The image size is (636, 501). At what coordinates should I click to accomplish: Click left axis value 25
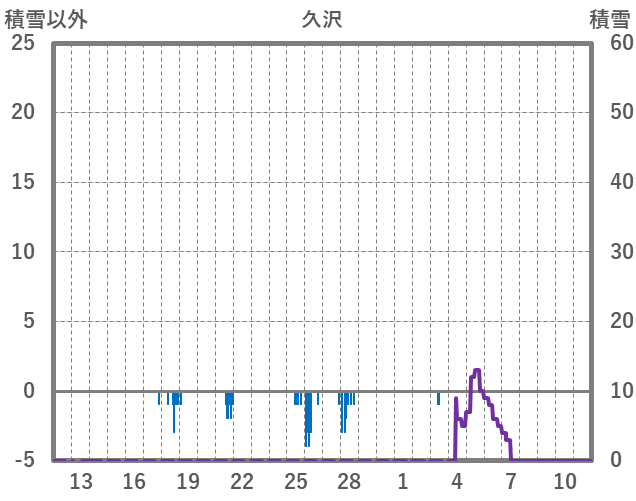click(x=22, y=43)
